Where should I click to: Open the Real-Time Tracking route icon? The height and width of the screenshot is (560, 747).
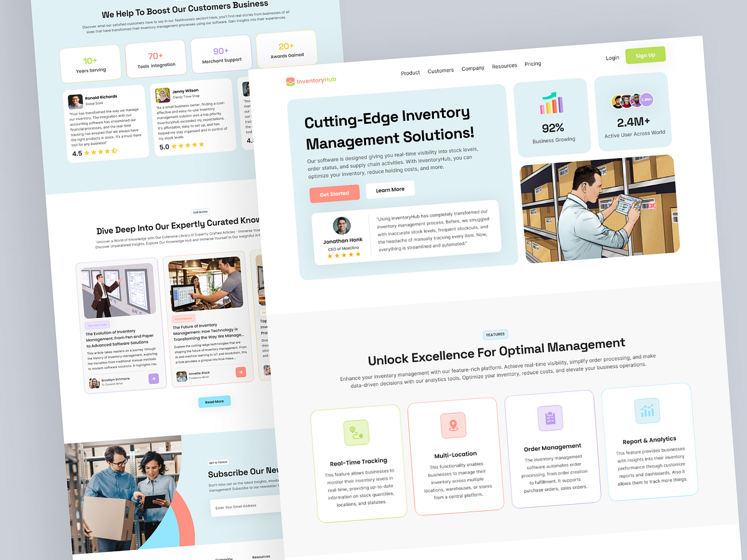(356, 432)
